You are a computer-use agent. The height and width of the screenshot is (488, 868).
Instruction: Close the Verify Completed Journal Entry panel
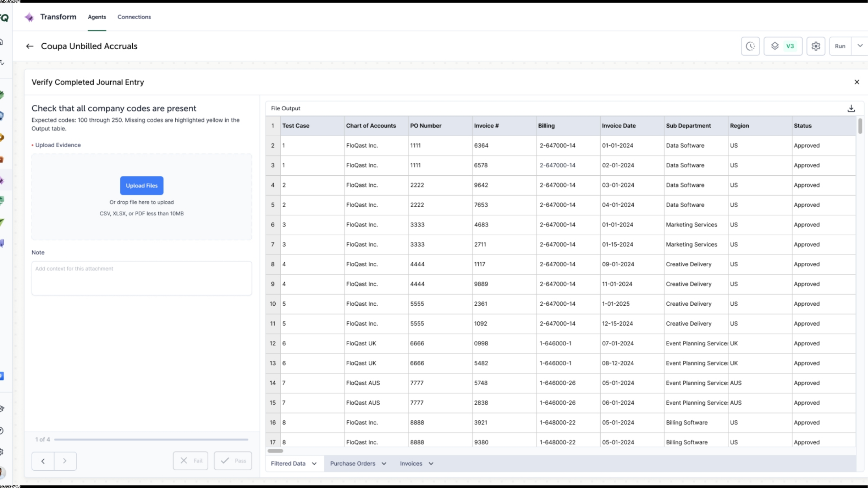point(857,82)
